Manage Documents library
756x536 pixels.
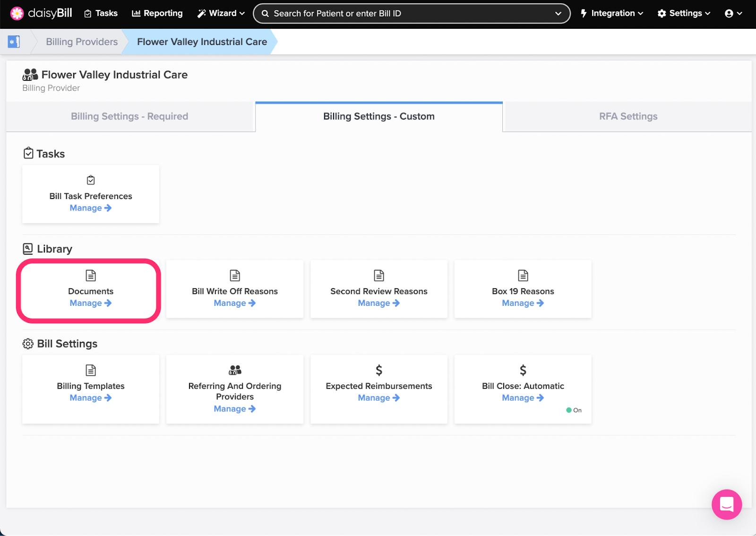pos(91,303)
